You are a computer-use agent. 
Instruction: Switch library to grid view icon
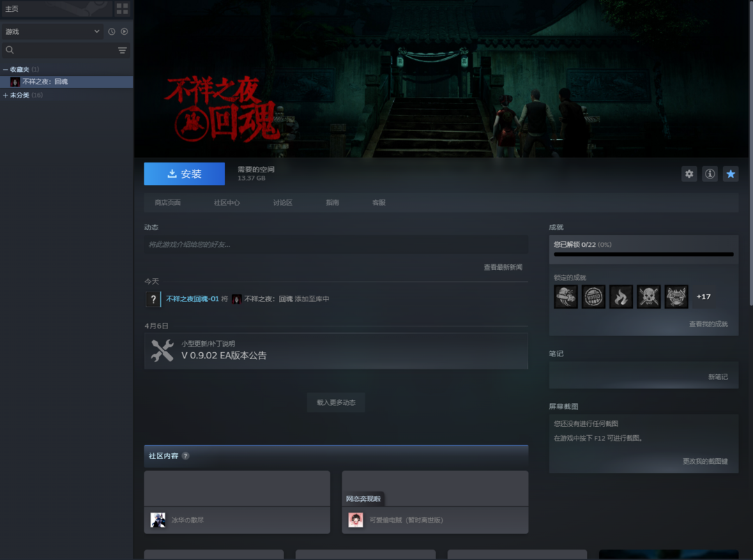point(123,8)
